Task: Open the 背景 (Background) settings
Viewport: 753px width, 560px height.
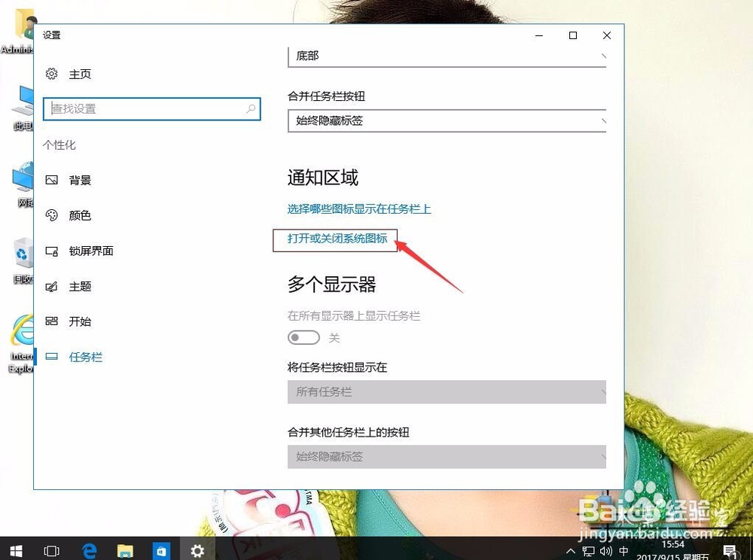Action: [x=81, y=180]
